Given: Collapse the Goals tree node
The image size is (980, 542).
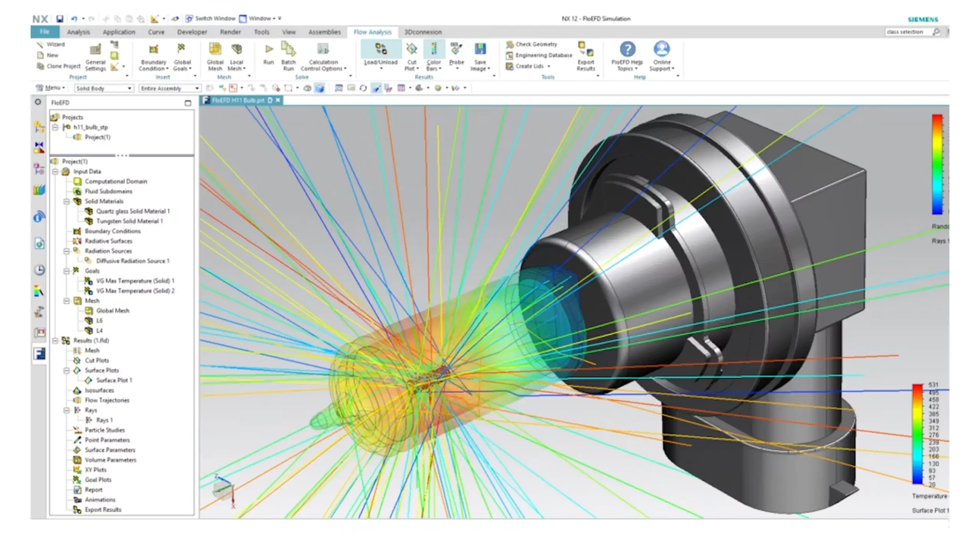Looking at the screenshot, I should (67, 271).
